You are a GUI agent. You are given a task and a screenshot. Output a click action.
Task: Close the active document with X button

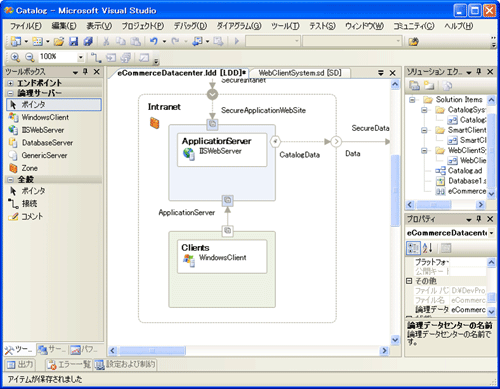[x=392, y=72]
